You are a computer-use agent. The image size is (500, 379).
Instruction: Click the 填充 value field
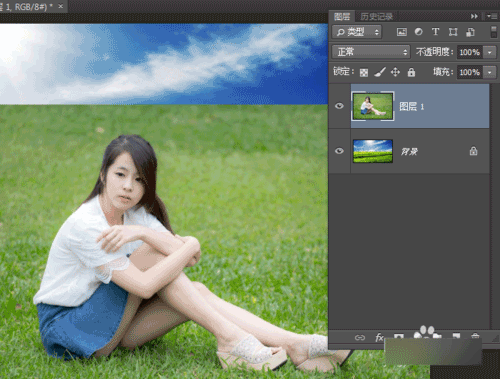(470, 72)
